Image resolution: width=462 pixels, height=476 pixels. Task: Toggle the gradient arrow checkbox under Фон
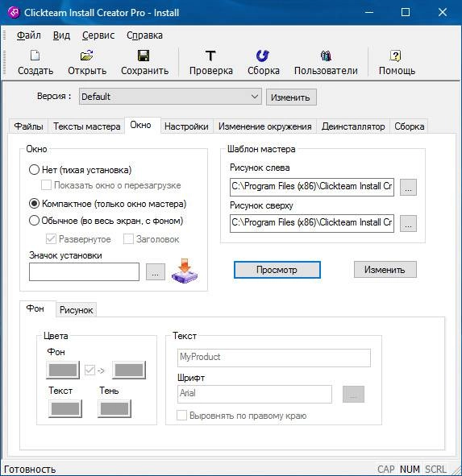pyautogui.click(x=89, y=370)
